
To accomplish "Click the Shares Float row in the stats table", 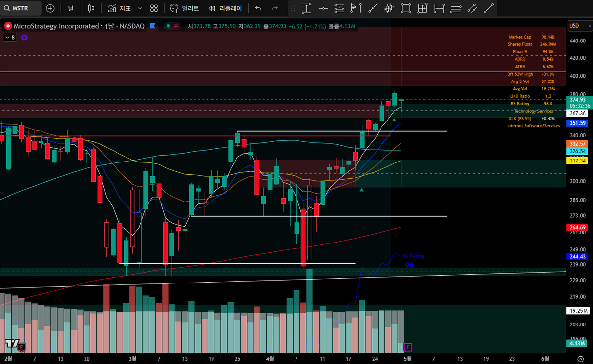I will (x=532, y=44).
